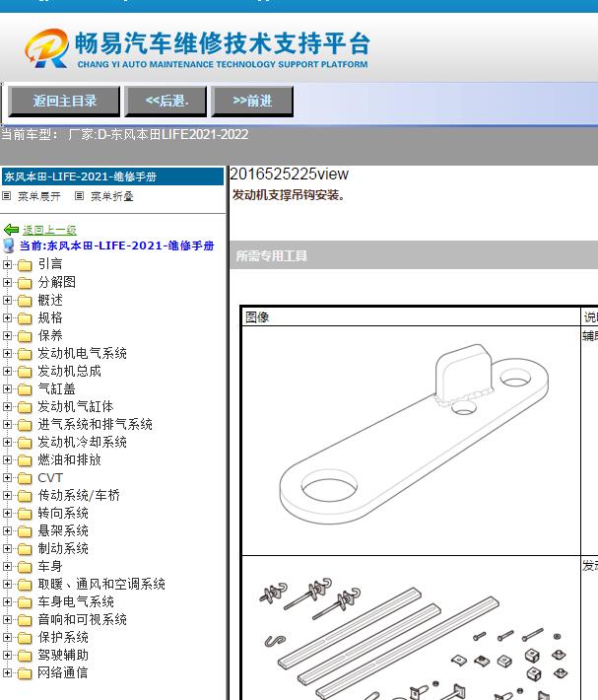Open the 气缸盖 section label

click(56, 388)
